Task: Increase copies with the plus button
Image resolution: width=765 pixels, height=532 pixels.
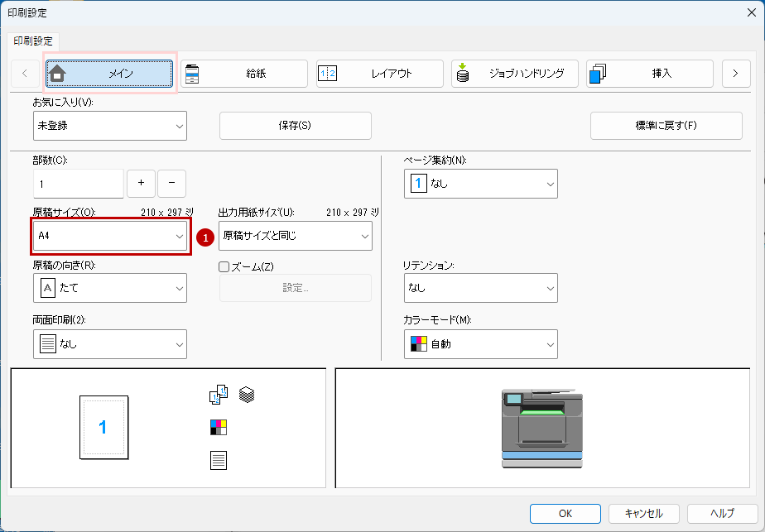Action: tap(141, 183)
